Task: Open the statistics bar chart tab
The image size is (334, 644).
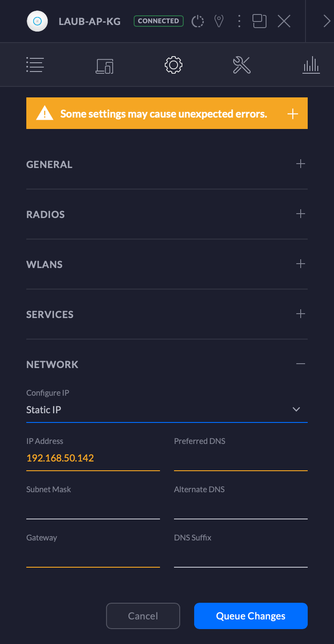Action: click(311, 65)
